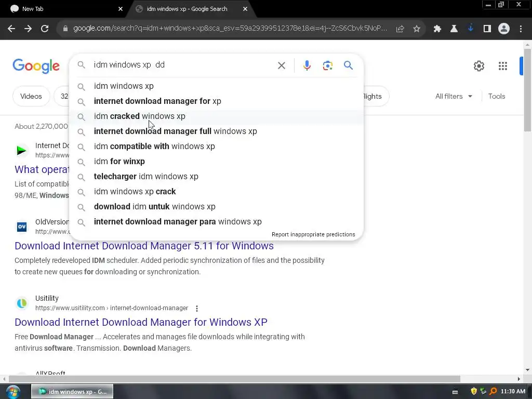Image resolution: width=532 pixels, height=399 pixels.
Task: Open 'Download Internet Download Manager for Windows XP'
Action: pyautogui.click(x=141, y=322)
